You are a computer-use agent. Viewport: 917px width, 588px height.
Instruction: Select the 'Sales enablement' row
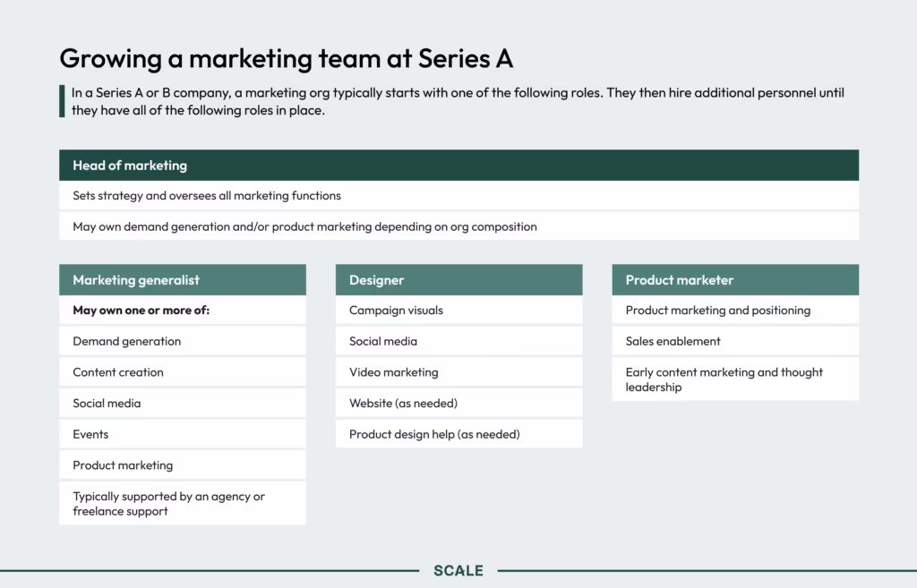point(735,341)
